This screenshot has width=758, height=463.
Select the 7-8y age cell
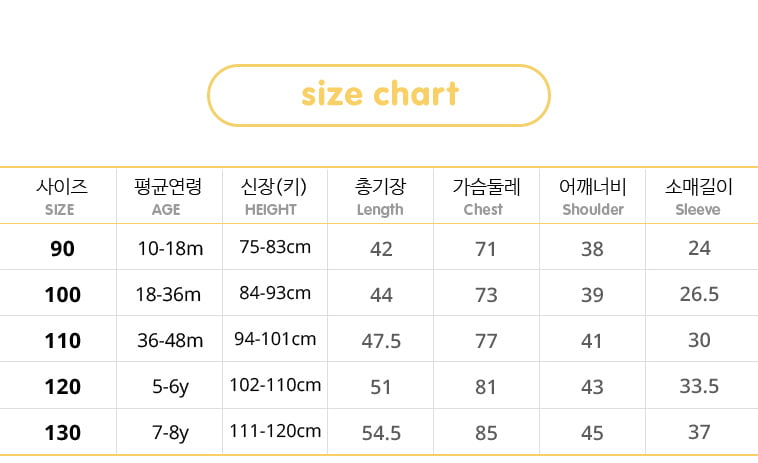pyautogui.click(x=170, y=433)
